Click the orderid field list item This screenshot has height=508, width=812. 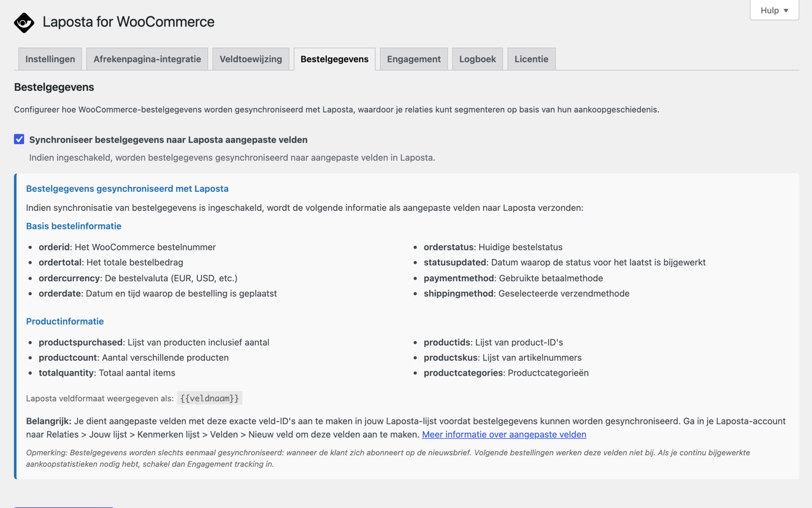[127, 247]
